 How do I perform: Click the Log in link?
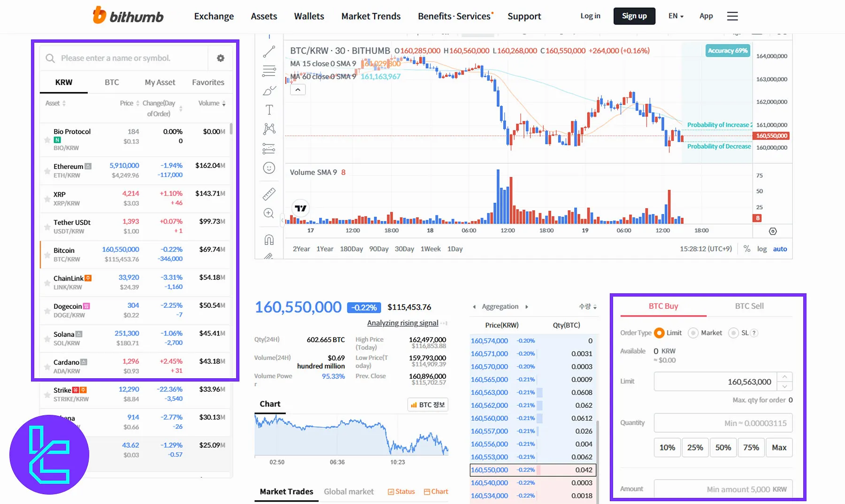coord(590,16)
